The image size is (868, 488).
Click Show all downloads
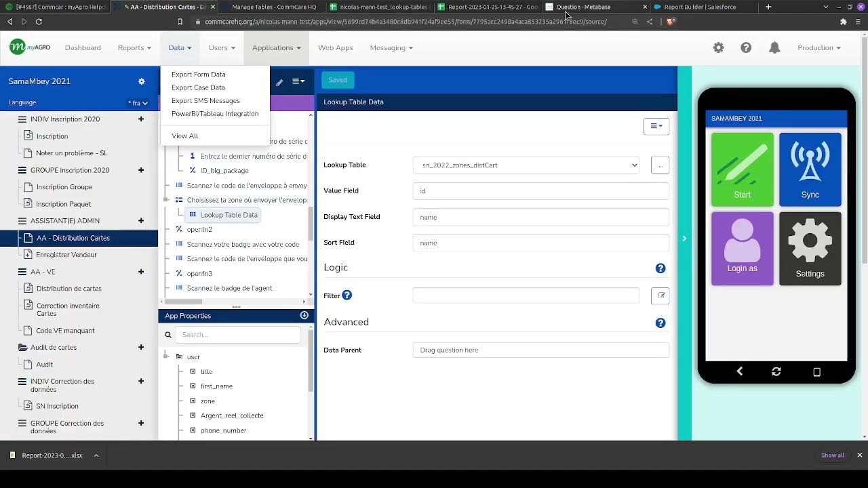point(833,455)
